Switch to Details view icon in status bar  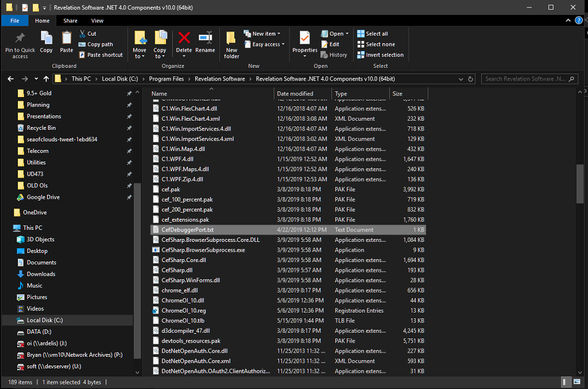point(564,382)
